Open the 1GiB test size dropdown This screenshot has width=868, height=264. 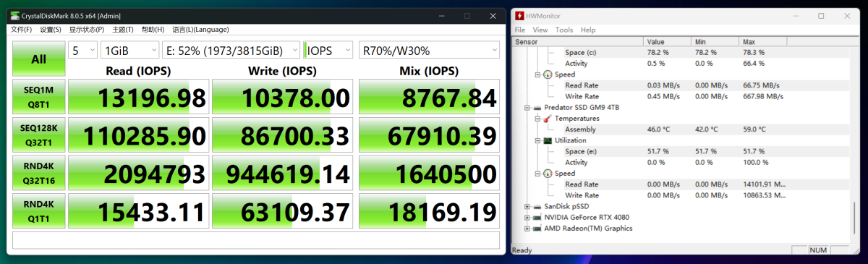tap(130, 50)
